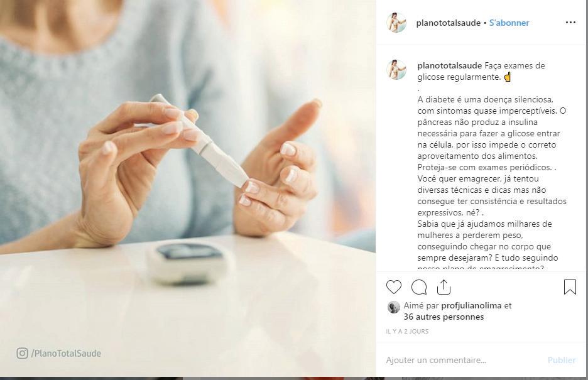
Task: Click planototalsaude profile picture in header
Action: pos(396,23)
